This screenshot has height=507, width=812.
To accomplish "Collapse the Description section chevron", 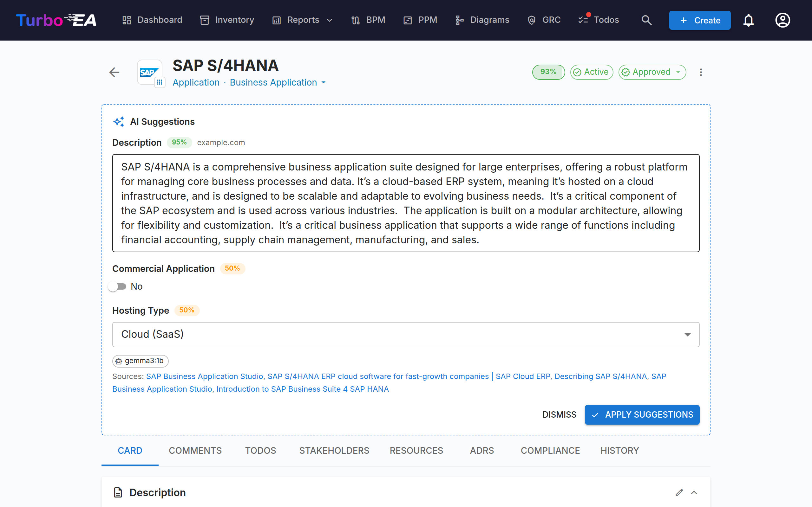I will [694, 492].
